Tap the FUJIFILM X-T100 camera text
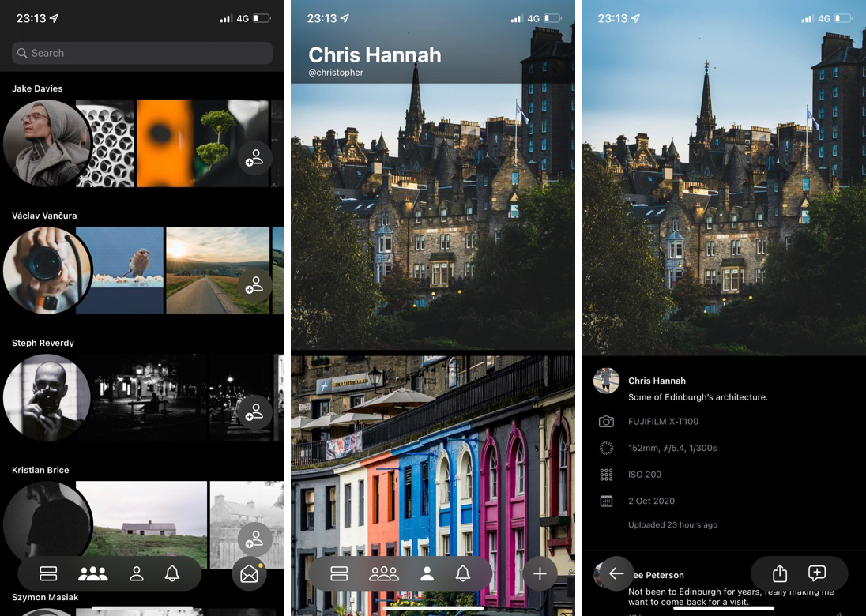 click(x=663, y=421)
